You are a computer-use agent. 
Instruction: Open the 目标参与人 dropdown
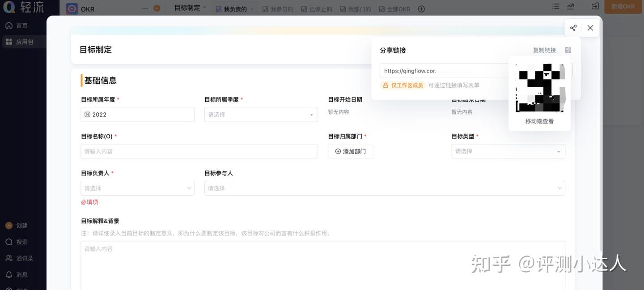coord(385,188)
